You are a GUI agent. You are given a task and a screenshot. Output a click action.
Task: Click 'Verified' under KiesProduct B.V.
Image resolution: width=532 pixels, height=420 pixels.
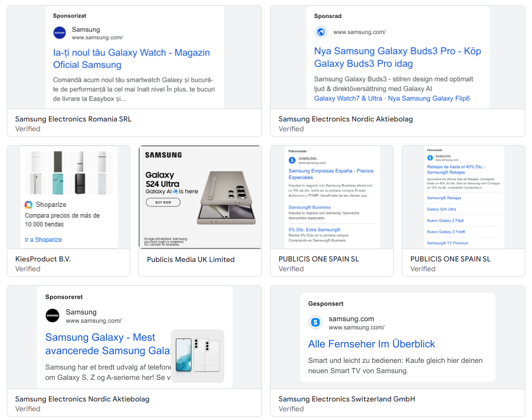(x=28, y=269)
